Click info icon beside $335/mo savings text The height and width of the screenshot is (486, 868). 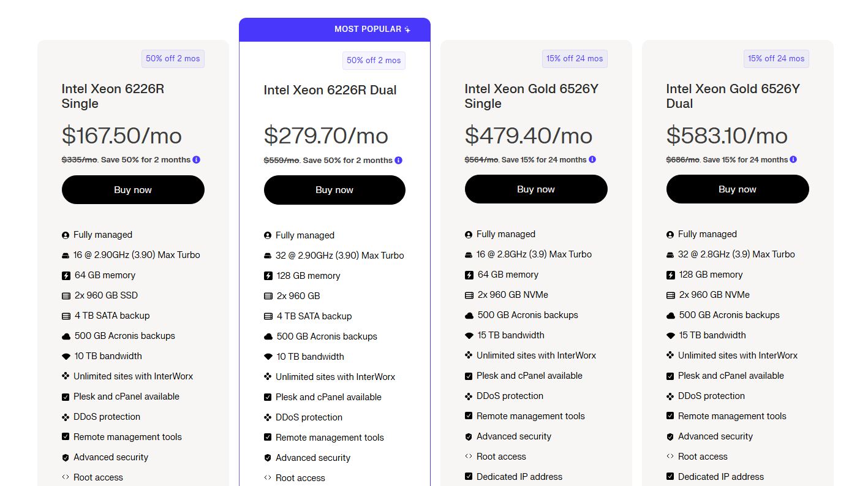click(196, 160)
